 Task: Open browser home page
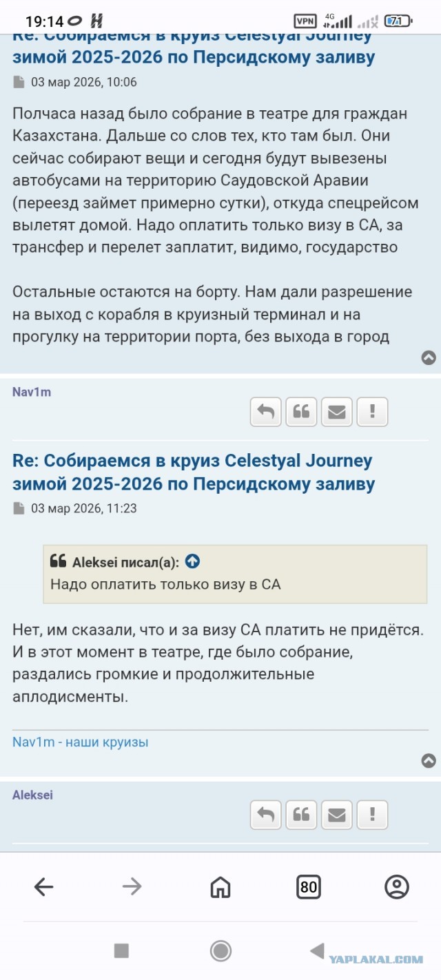(220, 887)
